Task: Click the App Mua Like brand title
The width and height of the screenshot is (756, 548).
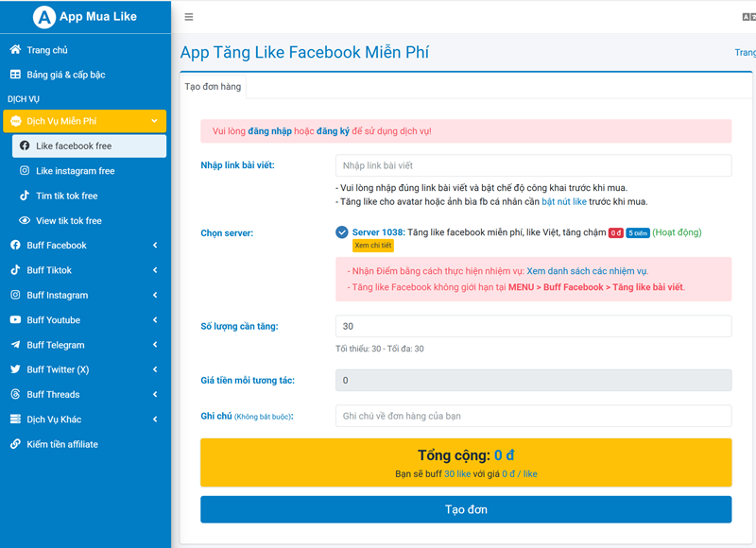Action: pos(98,16)
